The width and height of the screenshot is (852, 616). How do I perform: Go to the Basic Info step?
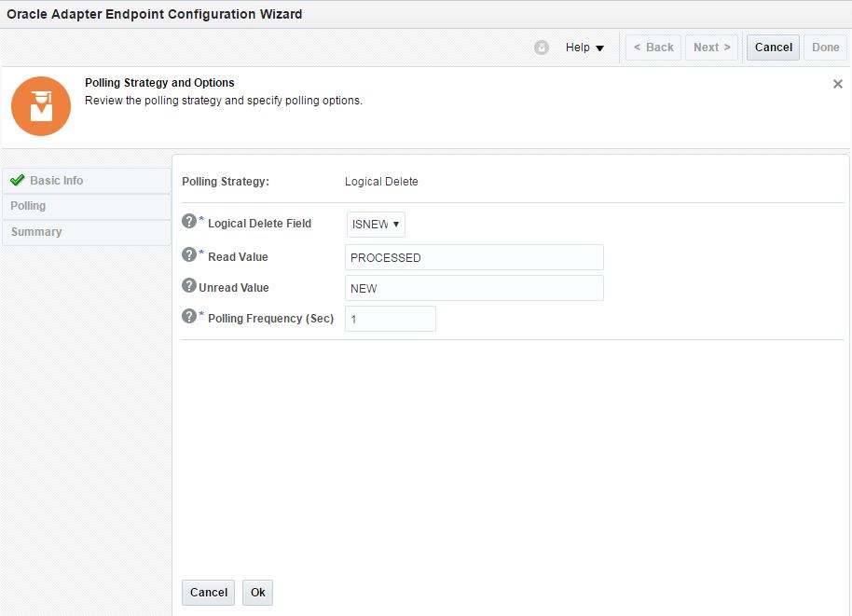56,181
